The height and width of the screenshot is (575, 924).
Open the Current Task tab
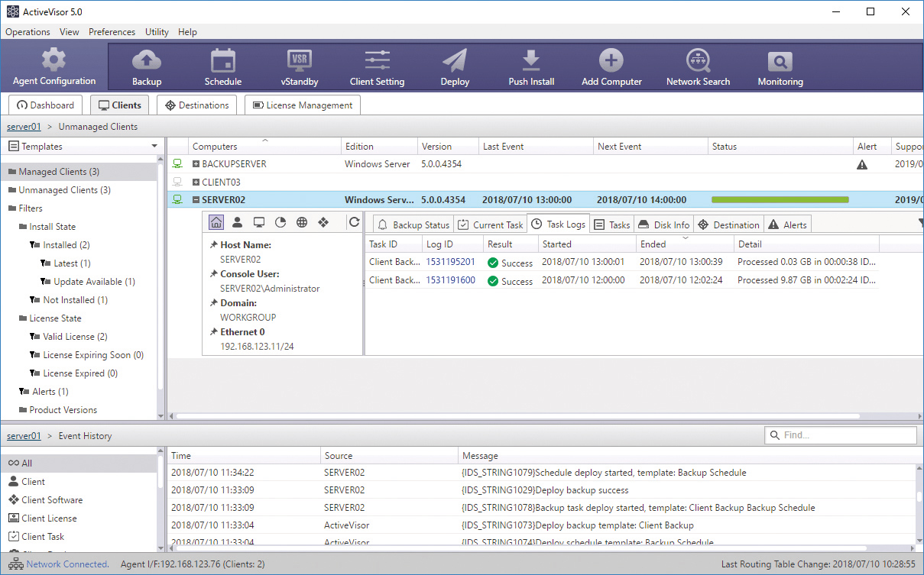[491, 225]
